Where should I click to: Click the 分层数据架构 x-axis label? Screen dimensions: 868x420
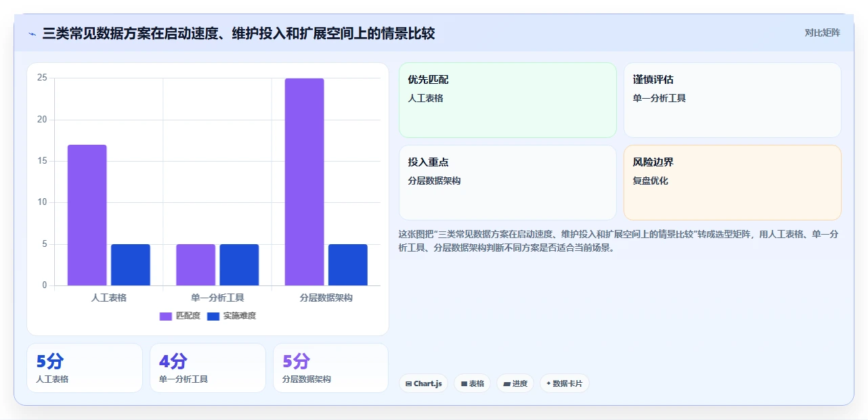[x=326, y=298]
